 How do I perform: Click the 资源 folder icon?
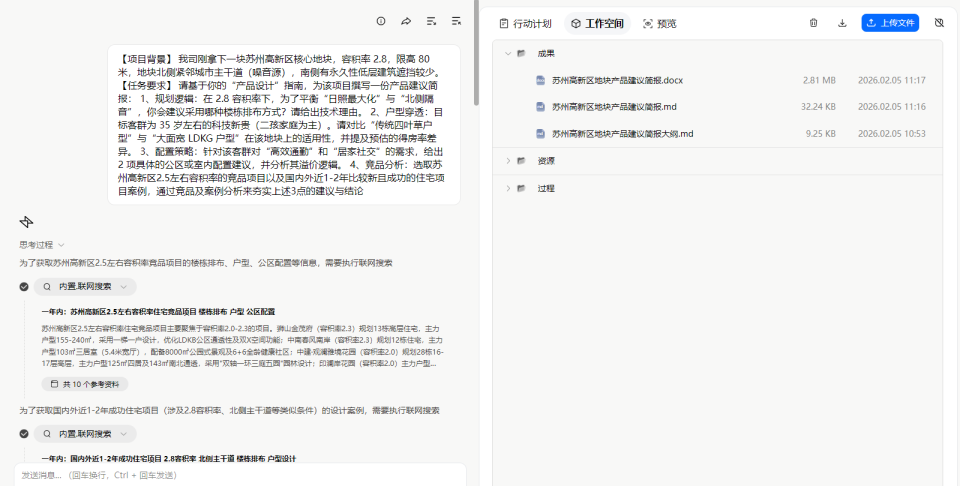(x=521, y=160)
